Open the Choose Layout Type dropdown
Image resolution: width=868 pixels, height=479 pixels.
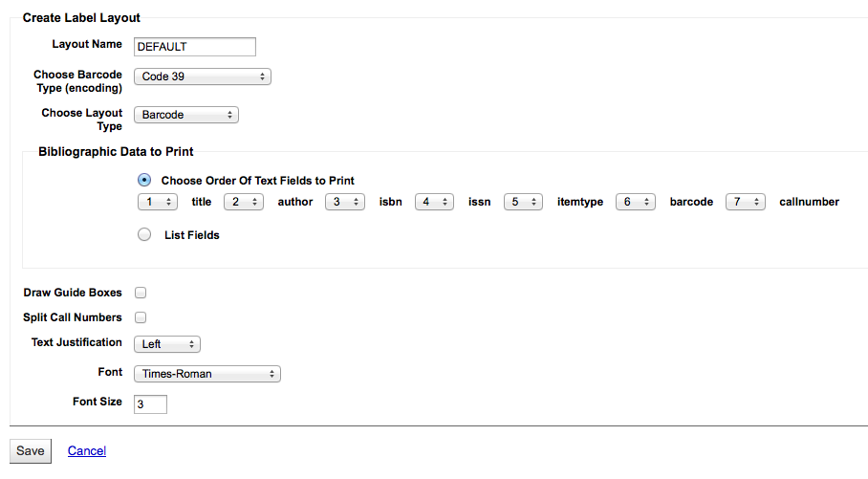(185, 115)
